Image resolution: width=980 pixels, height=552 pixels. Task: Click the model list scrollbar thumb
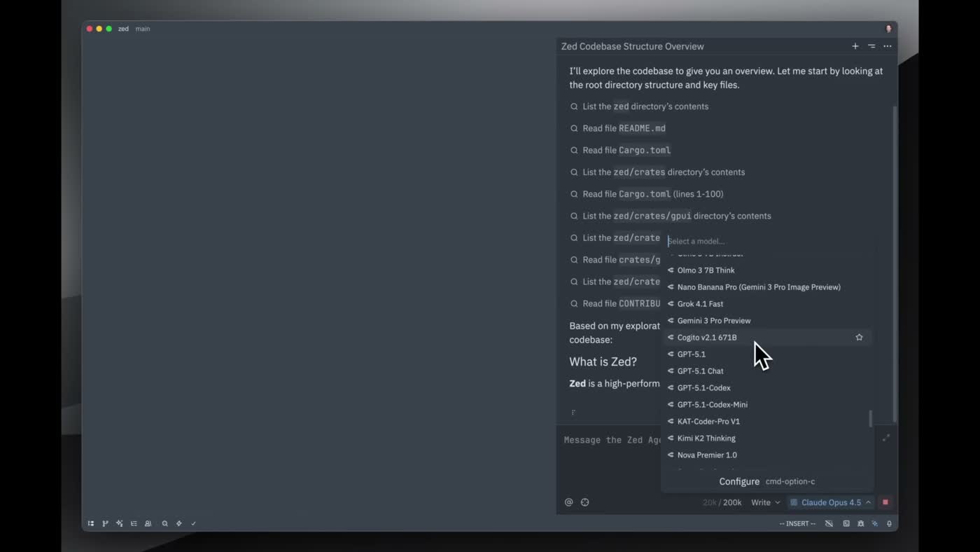point(870,419)
